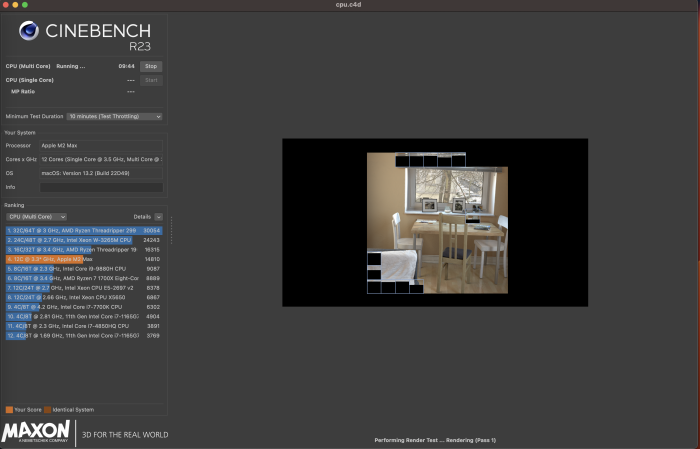Click the rendered room preview image
The width and height of the screenshot is (700, 449).
pyautogui.click(x=437, y=223)
